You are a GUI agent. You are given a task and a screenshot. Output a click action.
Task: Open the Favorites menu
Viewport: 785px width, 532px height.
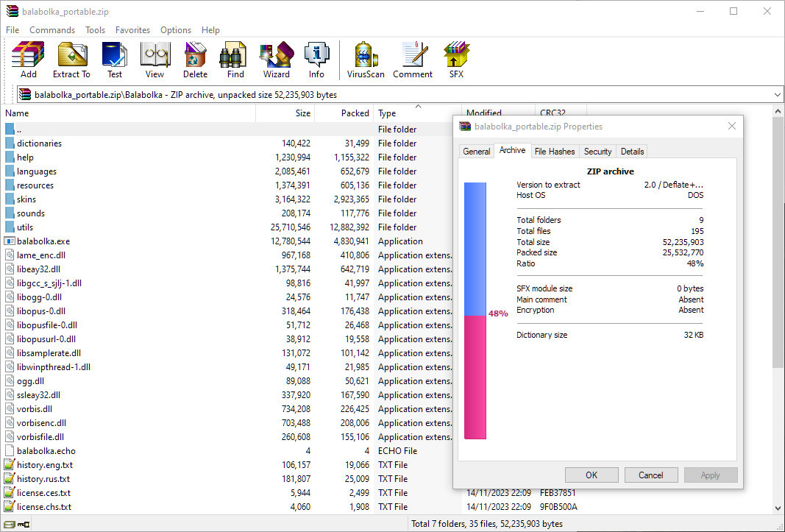(132, 30)
